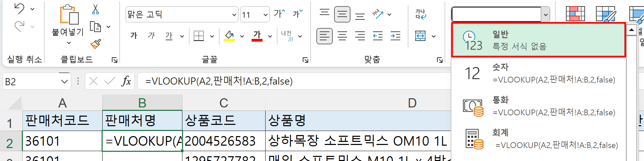
Task: Open the font size 11 dropdown
Action: 266,15
